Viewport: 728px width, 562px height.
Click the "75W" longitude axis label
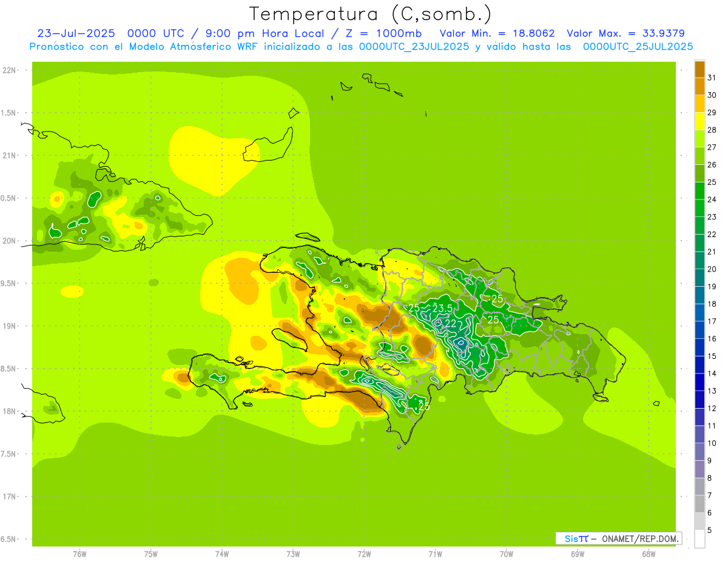(151, 554)
